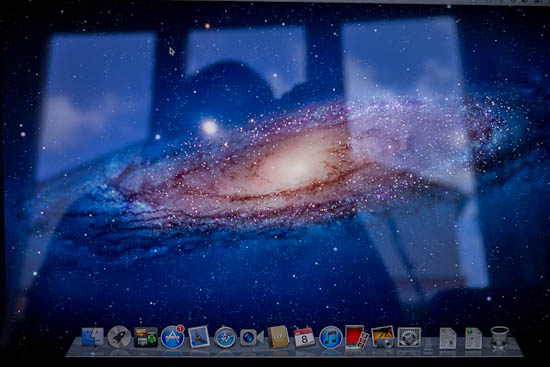The height and width of the screenshot is (367, 550).
Task: Expand the first document stack in Dock
Action: (x=448, y=339)
